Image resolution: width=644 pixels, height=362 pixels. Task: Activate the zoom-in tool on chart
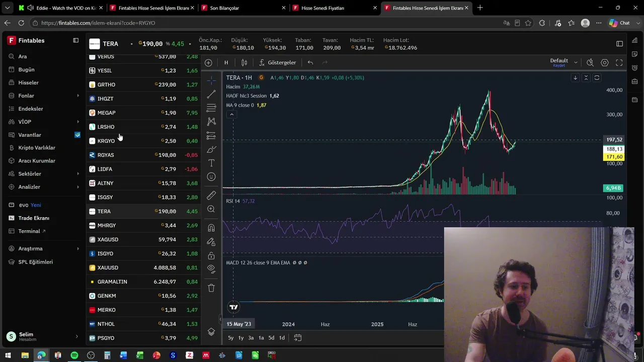211,209
